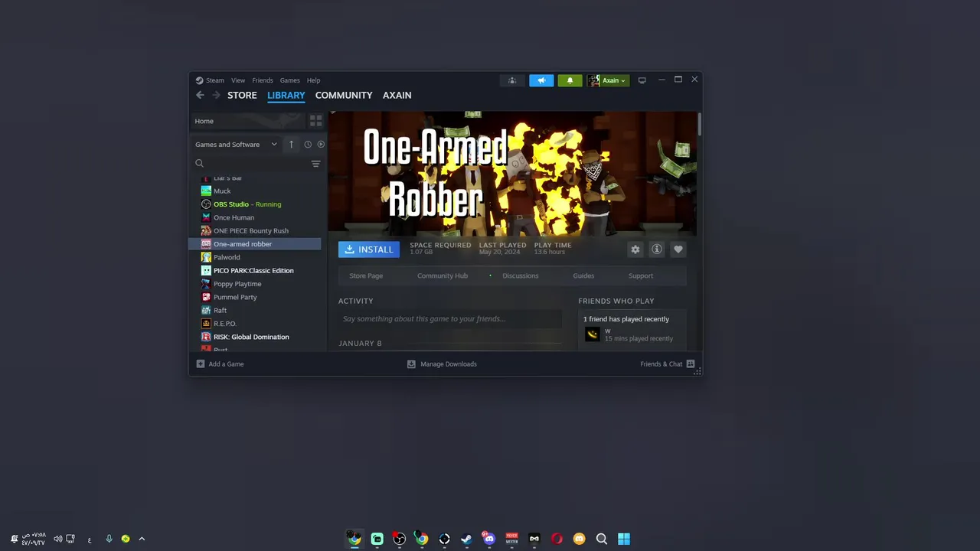Open the Windows Start button
The width and height of the screenshot is (980, 551).
coord(624,539)
